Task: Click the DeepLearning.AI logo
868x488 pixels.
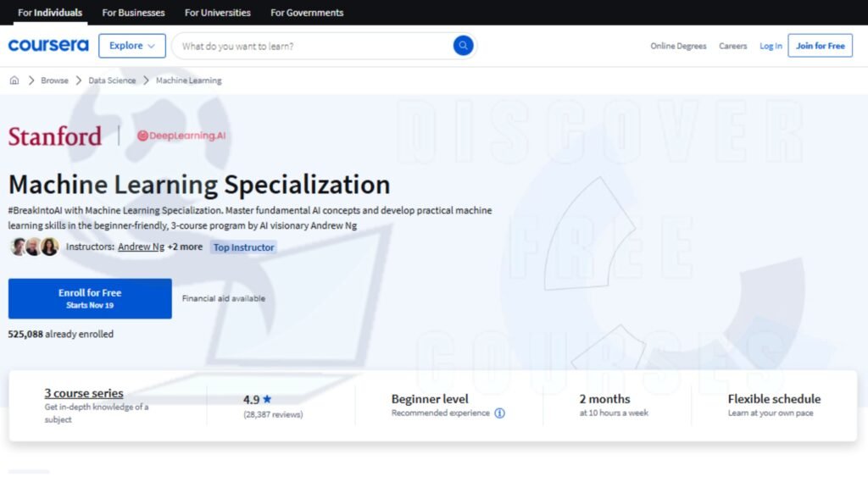Action: coord(181,136)
